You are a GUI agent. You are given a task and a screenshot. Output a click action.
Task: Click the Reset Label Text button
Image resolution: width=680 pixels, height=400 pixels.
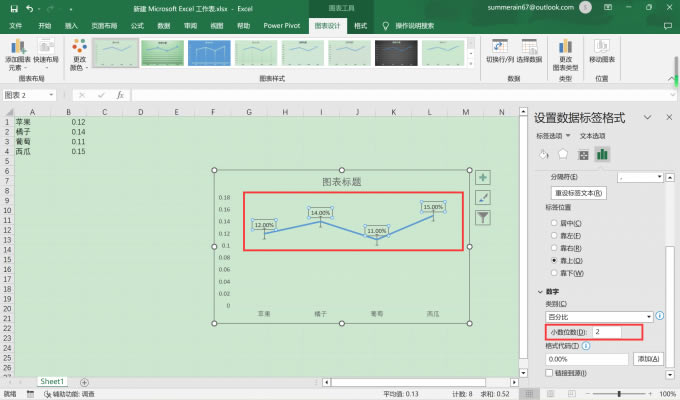click(x=580, y=192)
